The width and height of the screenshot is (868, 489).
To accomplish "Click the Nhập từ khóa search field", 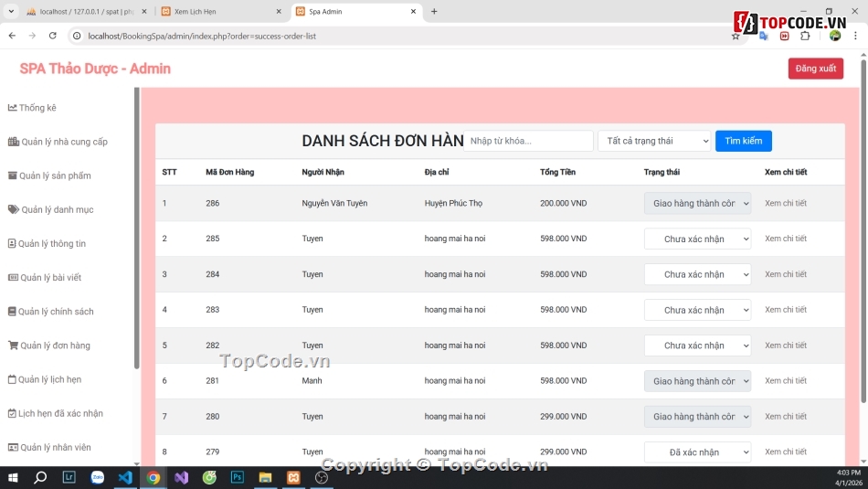I will point(528,141).
